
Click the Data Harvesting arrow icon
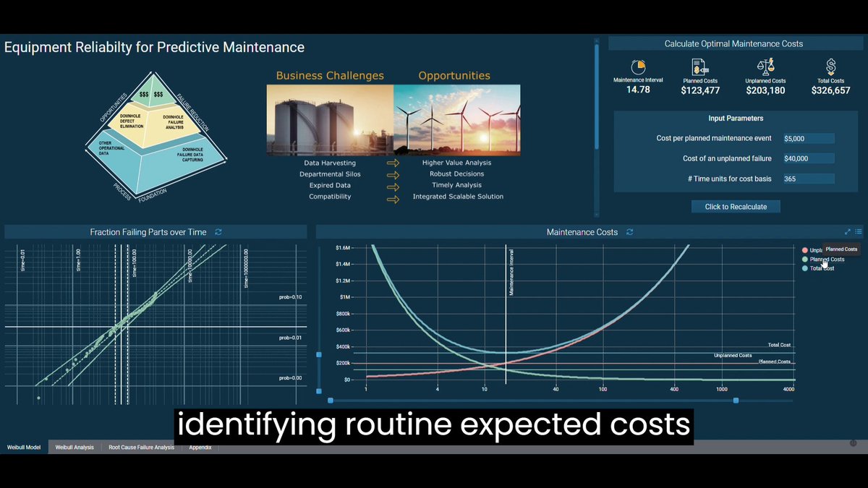point(393,163)
